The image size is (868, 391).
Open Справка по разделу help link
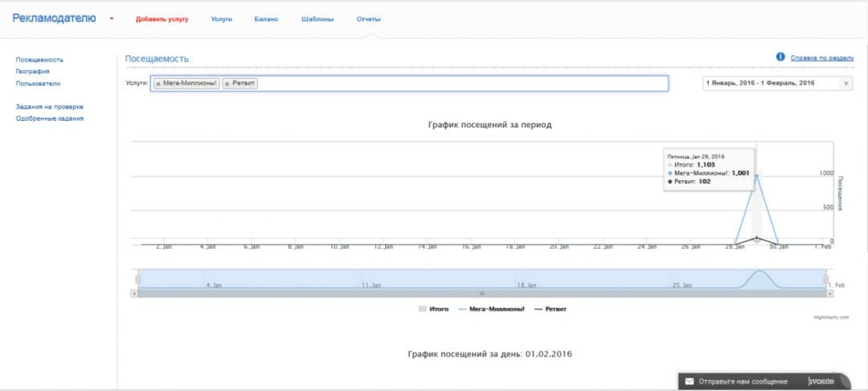tap(822, 58)
